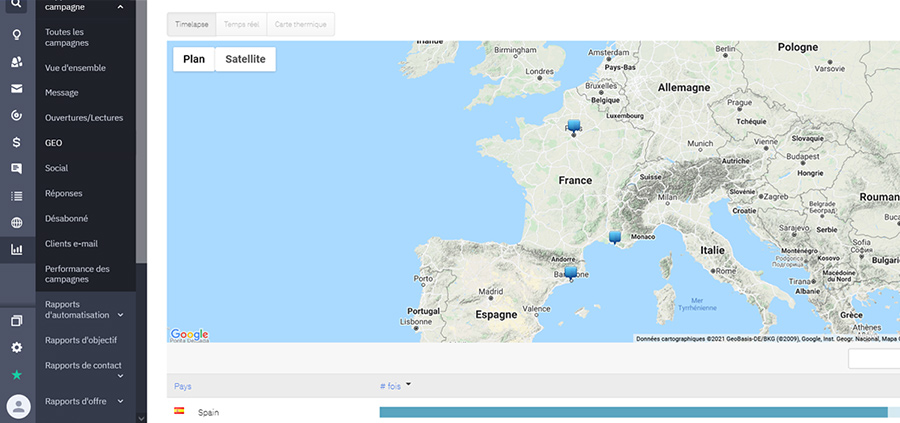The height and width of the screenshot is (423, 900).
Task: Click the green star icon
Action: (17, 375)
